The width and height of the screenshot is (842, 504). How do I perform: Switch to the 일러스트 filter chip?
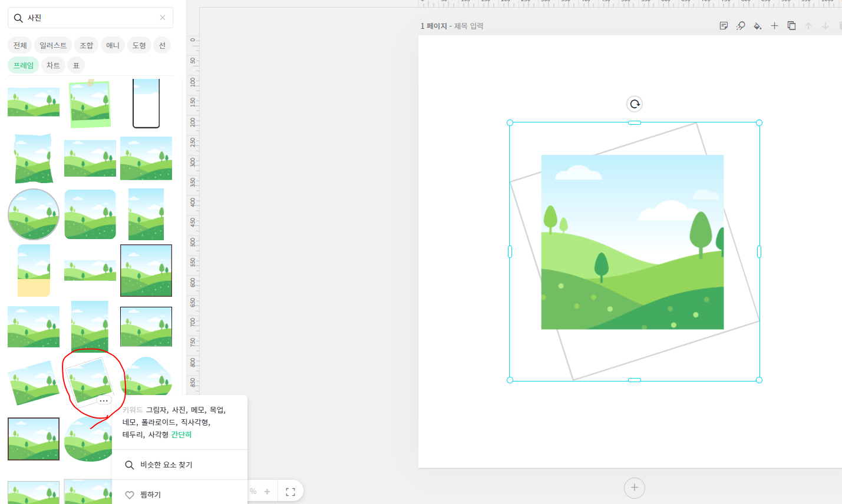[53, 45]
